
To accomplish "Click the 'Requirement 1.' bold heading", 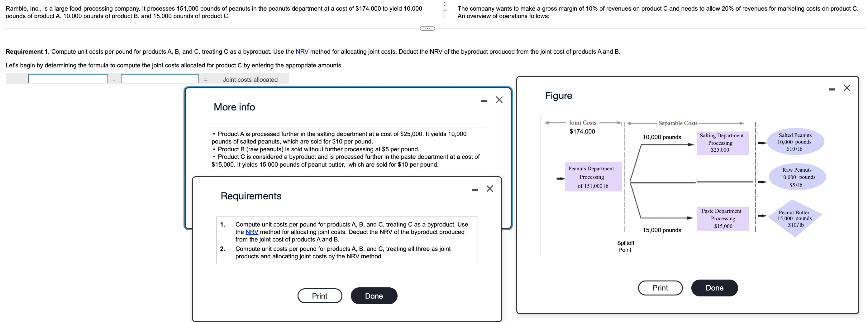I will [28, 52].
